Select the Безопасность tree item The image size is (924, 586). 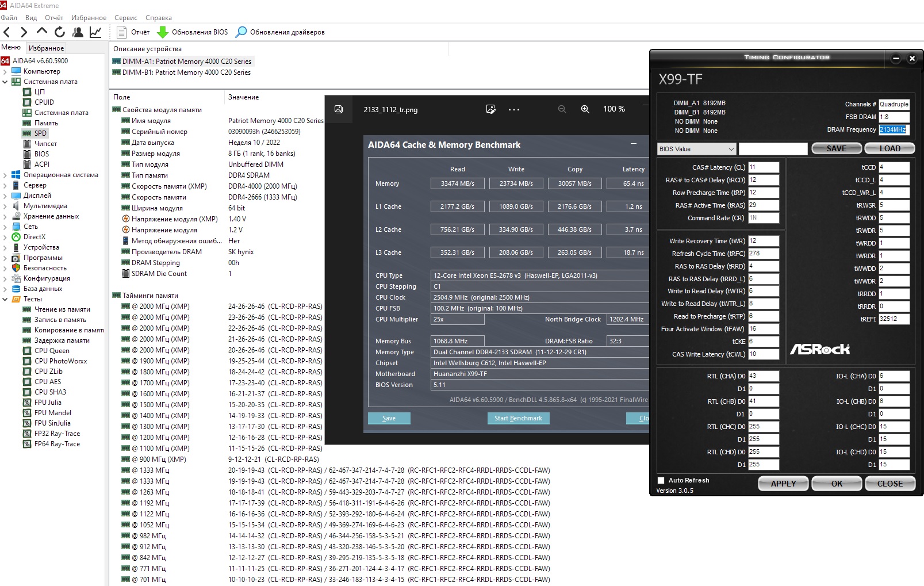coord(45,268)
